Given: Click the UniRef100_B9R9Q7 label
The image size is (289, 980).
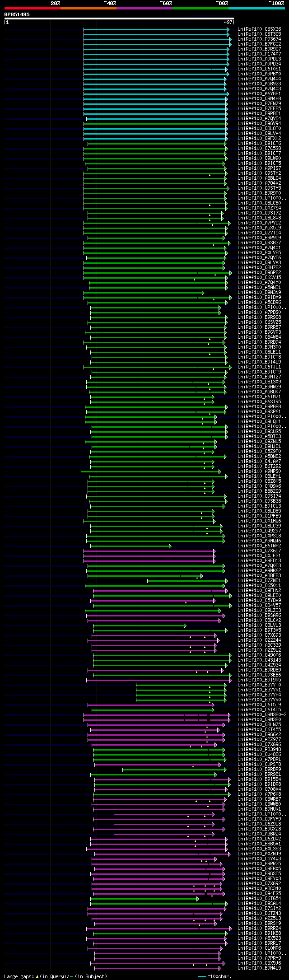Looking at the screenshot, I should click(x=259, y=49).
